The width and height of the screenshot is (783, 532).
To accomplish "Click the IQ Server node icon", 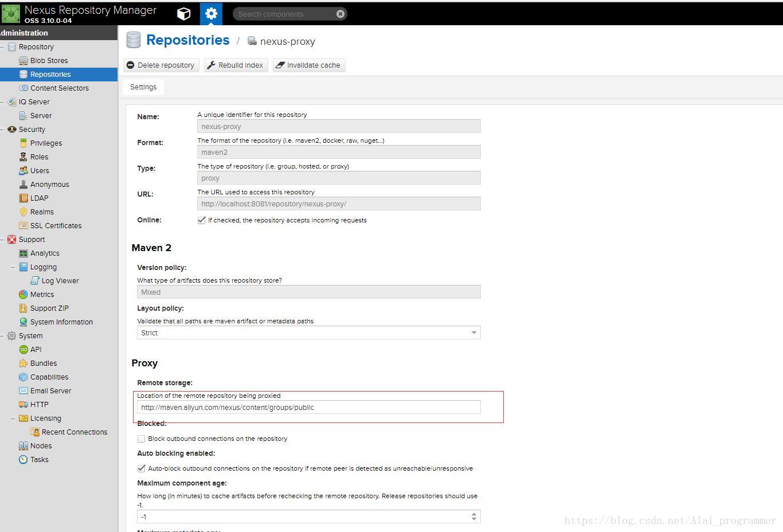I will point(11,101).
